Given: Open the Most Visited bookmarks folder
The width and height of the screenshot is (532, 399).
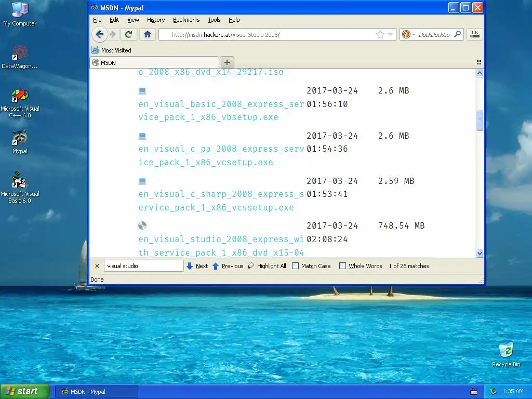Looking at the screenshot, I should [111, 50].
